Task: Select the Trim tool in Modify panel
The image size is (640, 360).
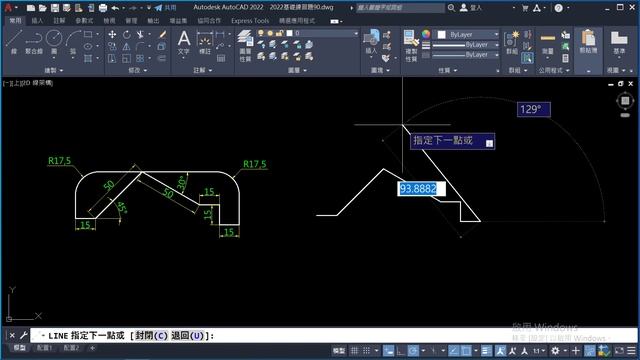Action: tap(140, 35)
